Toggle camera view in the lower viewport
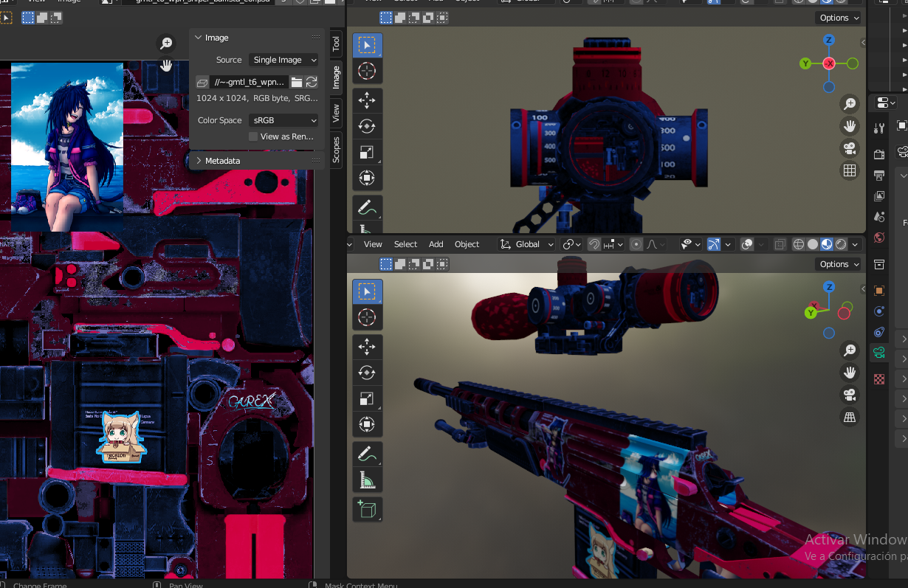 click(x=850, y=394)
